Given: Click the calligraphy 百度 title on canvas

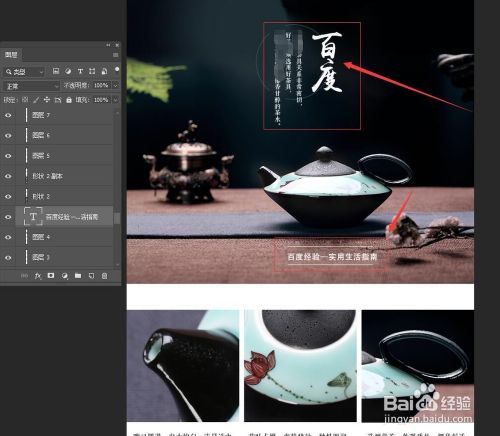Looking at the screenshot, I should click(x=327, y=62).
